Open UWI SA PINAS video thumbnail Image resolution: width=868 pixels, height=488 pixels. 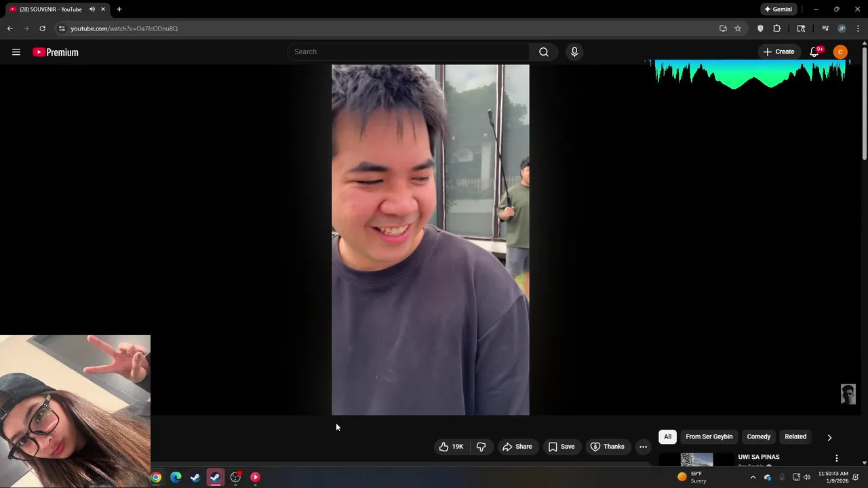(696, 460)
